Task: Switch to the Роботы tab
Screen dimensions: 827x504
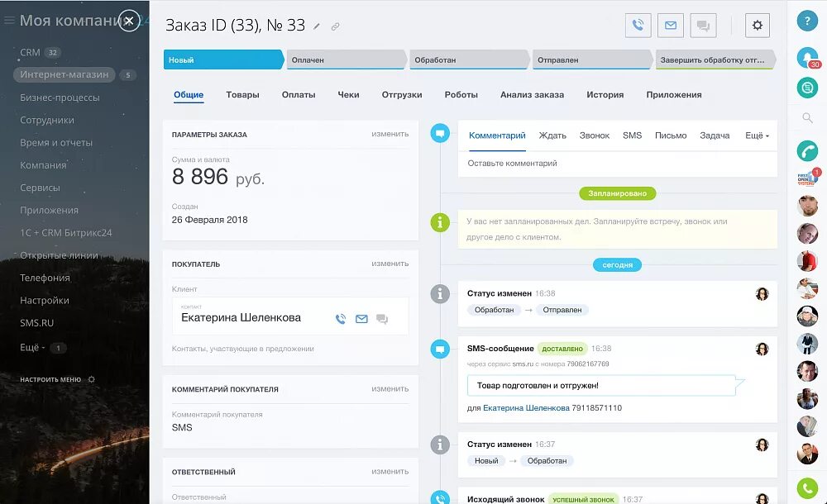Action: point(461,95)
